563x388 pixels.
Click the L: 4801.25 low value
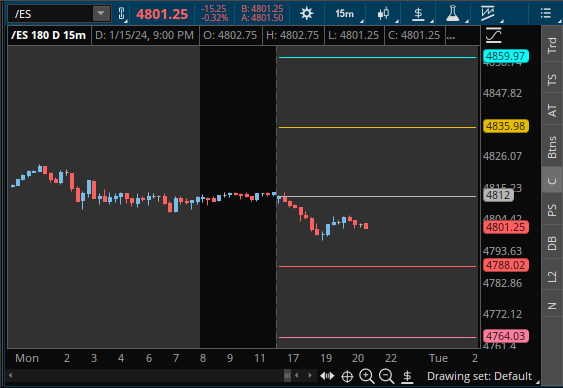click(x=354, y=35)
